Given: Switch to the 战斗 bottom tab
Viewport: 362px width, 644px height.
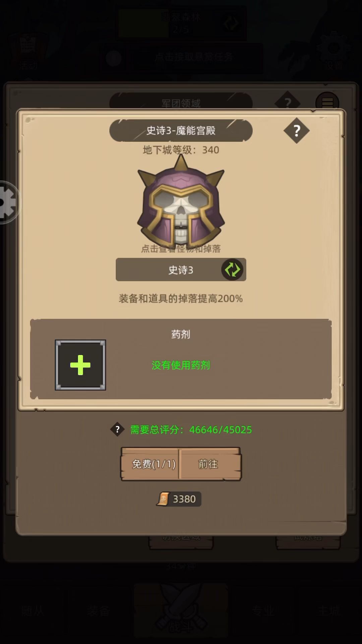Looking at the screenshot, I should 181,610.
